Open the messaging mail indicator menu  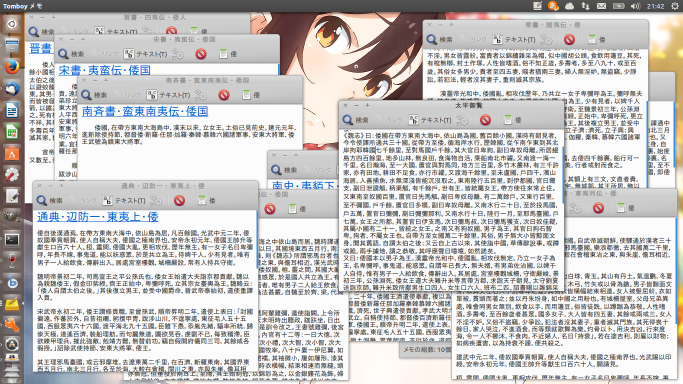(602, 6)
